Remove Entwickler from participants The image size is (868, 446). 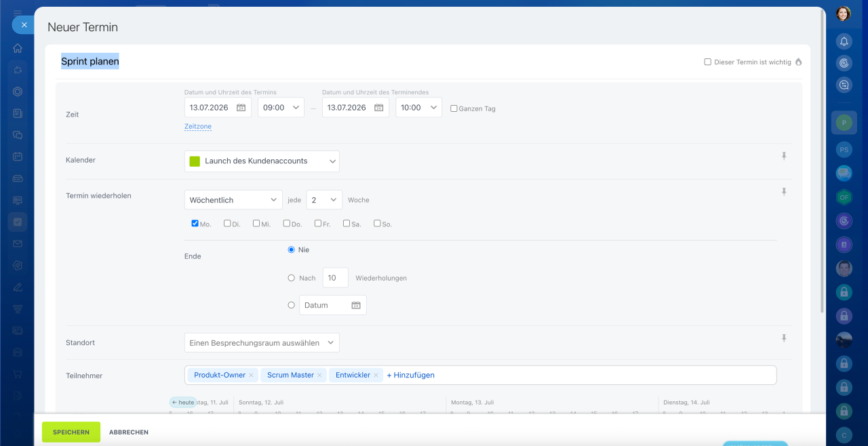(x=376, y=375)
